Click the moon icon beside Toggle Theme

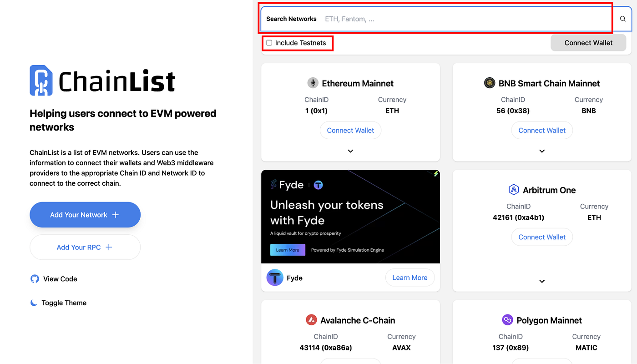[x=34, y=303]
